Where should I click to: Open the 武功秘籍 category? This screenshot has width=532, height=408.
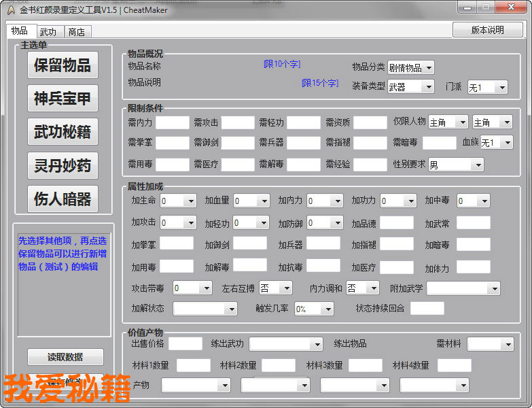click(63, 132)
